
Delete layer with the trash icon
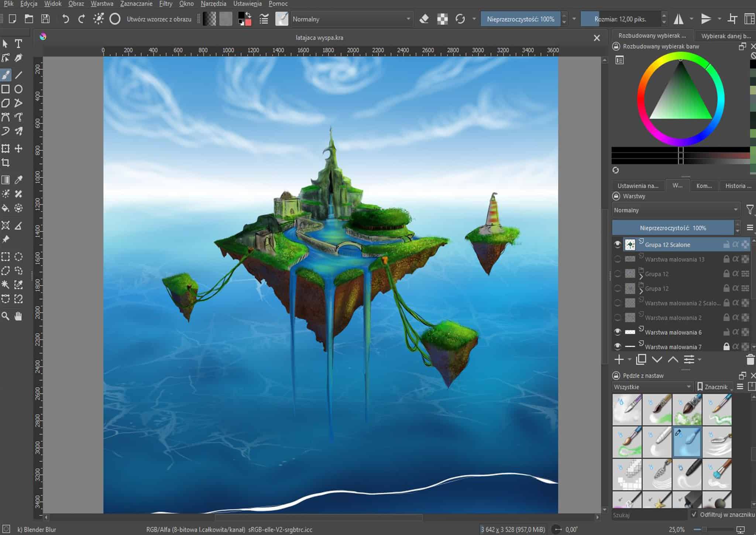(750, 359)
